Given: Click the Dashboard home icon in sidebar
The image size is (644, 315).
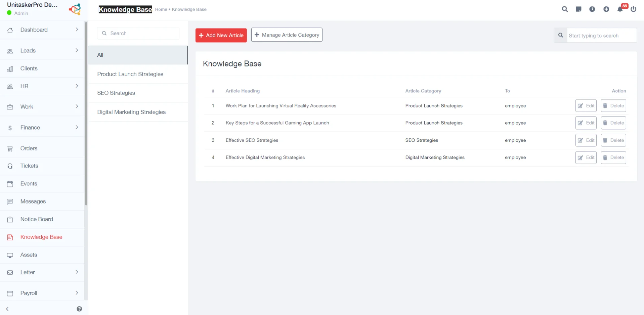Looking at the screenshot, I should point(10,30).
